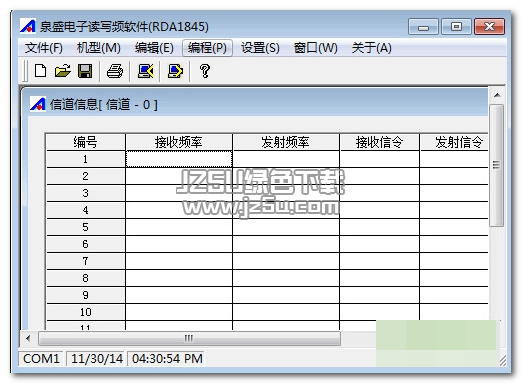Select the row 1 接收频率 cell
Image resolution: width=522 pixels, height=384 pixels.
[x=179, y=159]
